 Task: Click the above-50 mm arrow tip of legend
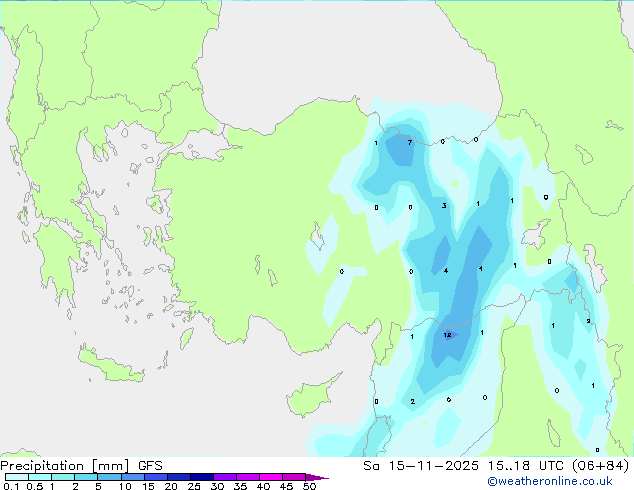(317, 477)
